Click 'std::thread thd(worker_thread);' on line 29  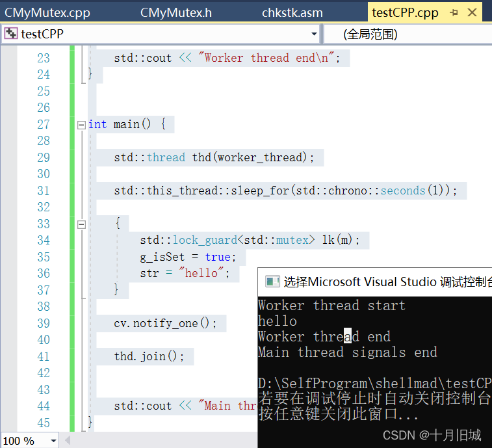(214, 157)
